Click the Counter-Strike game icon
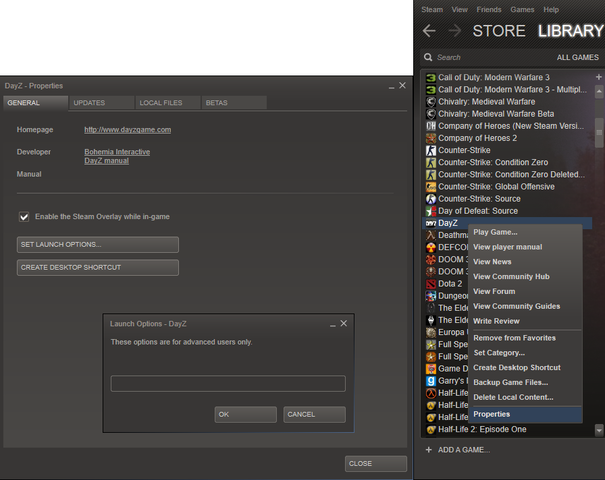Viewport: 605px width, 480px height. [x=431, y=150]
